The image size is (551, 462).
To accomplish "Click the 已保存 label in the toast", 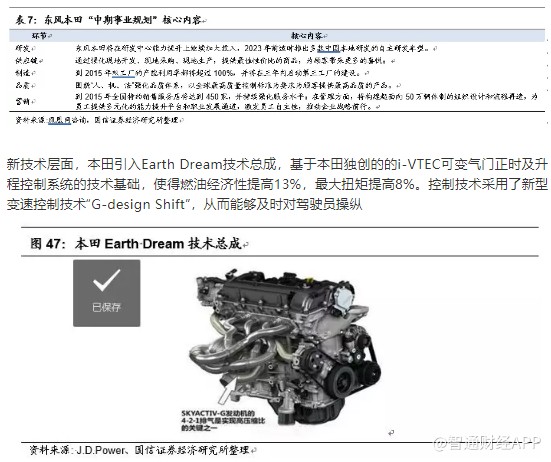I will (106, 307).
